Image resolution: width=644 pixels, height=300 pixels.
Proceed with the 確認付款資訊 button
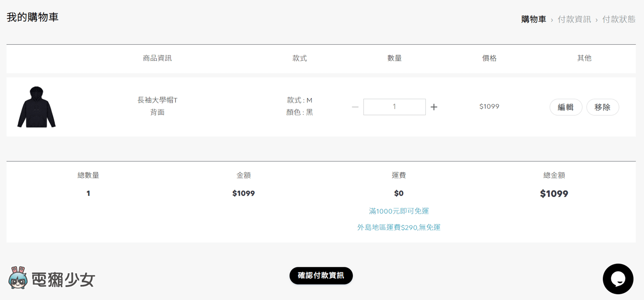(321, 276)
